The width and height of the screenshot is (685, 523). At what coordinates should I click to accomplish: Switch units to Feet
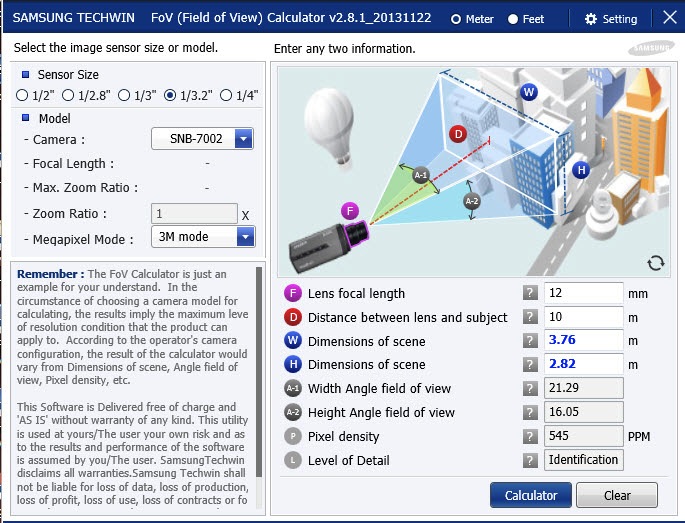(513, 19)
